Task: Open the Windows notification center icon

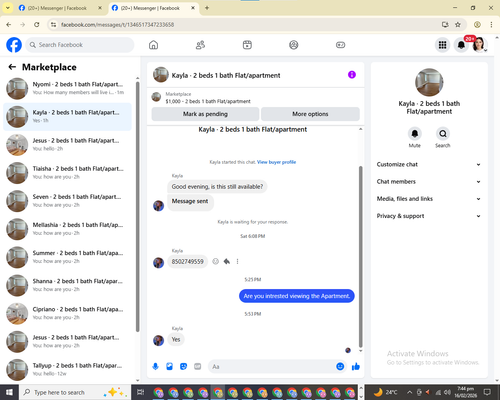Action: point(487,392)
